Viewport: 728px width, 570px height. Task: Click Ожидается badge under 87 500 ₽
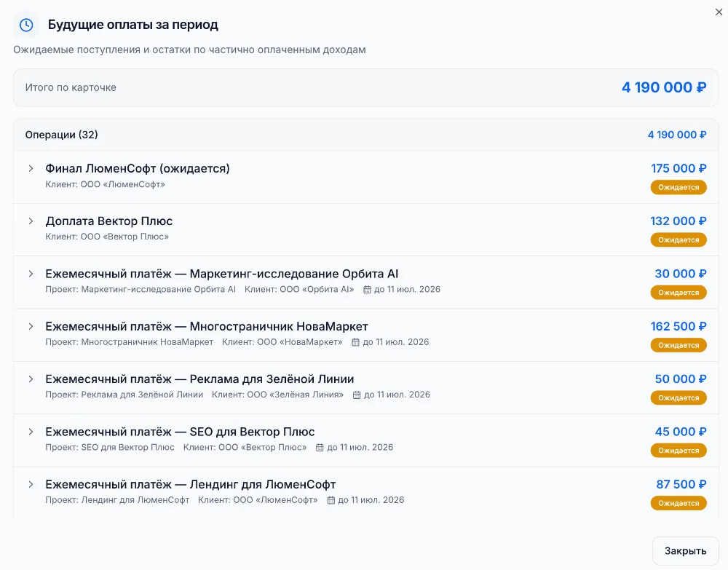678,504
